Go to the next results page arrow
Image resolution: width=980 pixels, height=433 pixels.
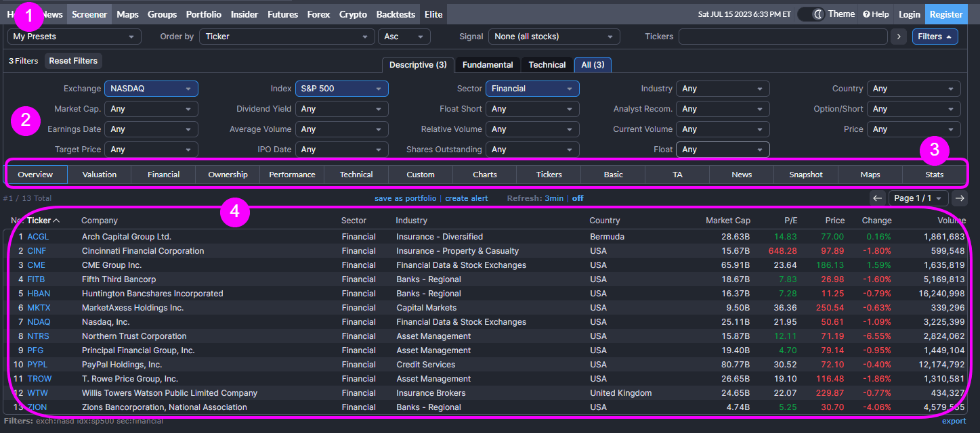pyautogui.click(x=960, y=198)
